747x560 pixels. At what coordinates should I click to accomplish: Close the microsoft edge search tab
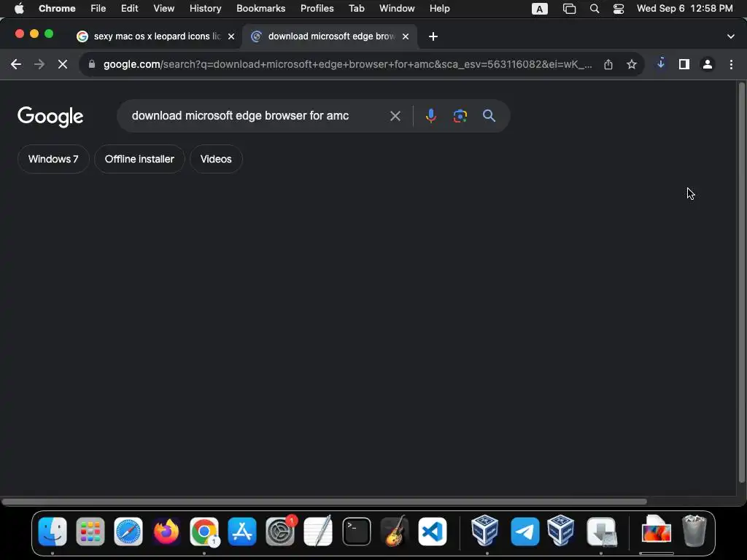[406, 36]
